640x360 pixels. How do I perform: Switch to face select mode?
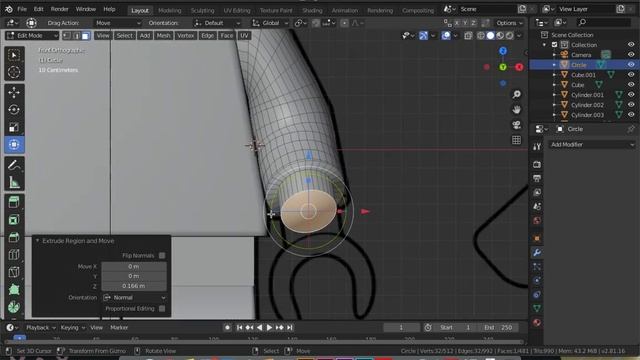pos(85,36)
